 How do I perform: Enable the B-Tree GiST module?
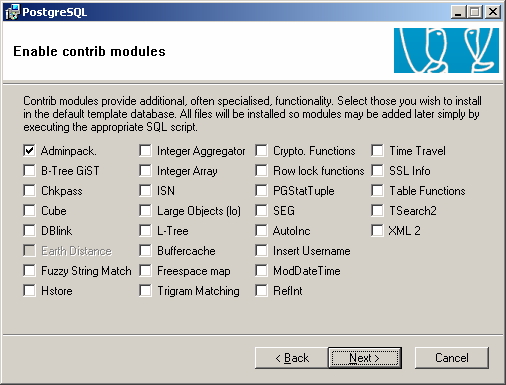point(29,171)
